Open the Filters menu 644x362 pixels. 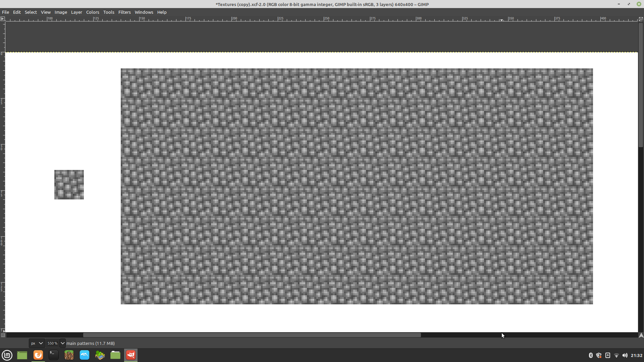coord(124,12)
